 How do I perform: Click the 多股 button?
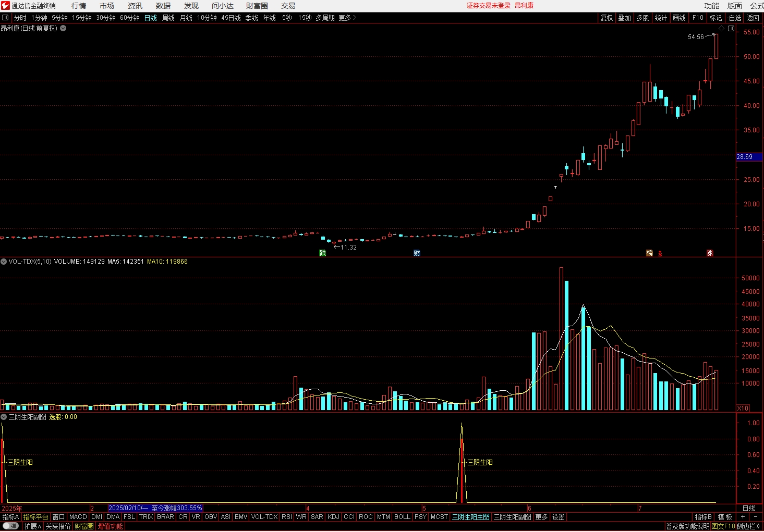pos(643,18)
